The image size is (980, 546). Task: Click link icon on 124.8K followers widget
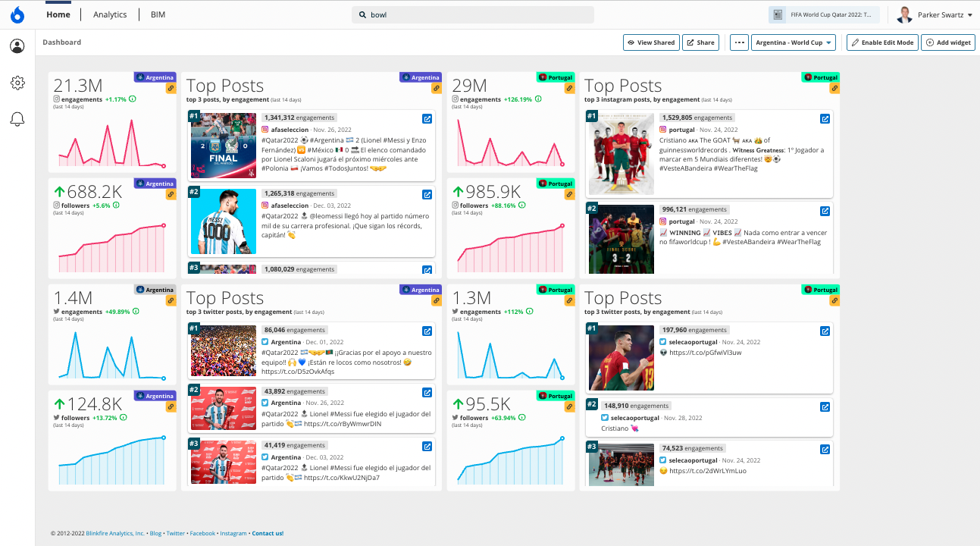pos(171,406)
